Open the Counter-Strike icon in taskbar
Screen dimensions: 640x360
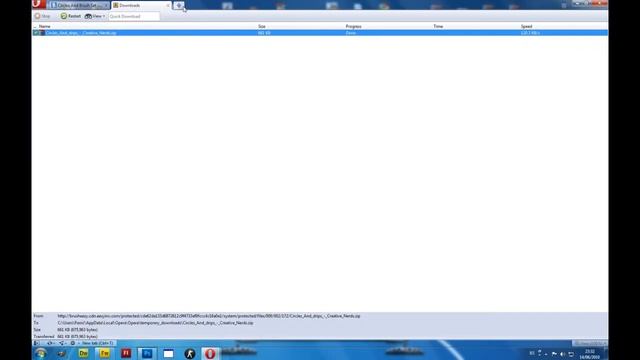189,353
